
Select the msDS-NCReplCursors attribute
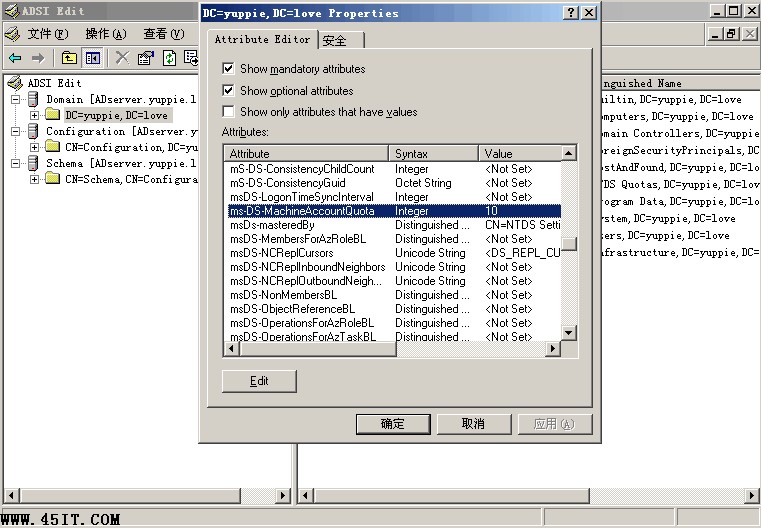281,253
